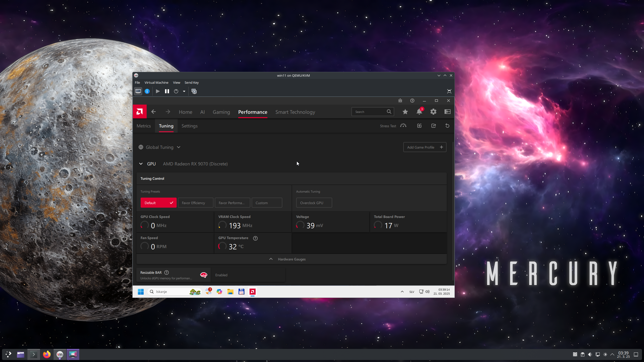Image resolution: width=644 pixels, height=362 pixels.
Task: Open the Virtual Machine menu
Action: pyautogui.click(x=156, y=82)
